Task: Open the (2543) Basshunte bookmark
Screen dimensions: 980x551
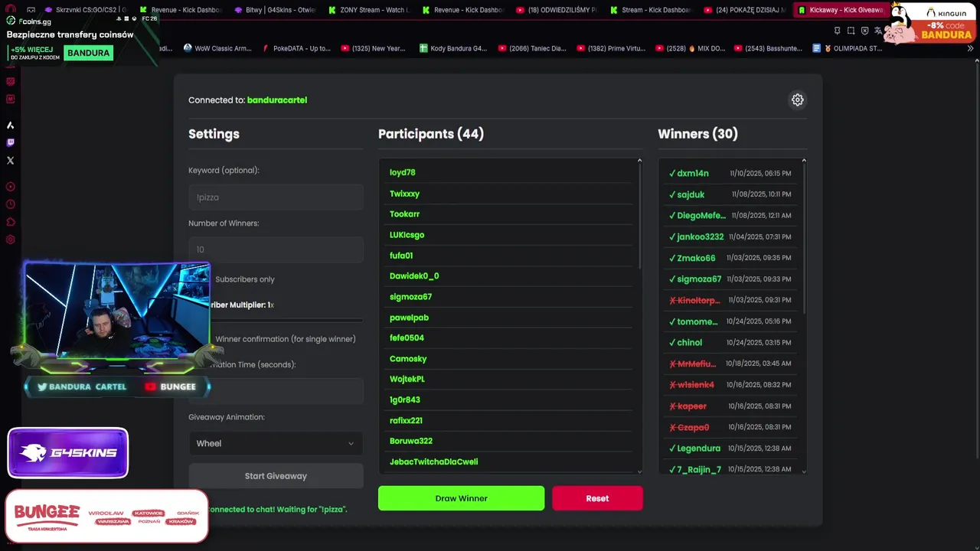Action: (x=768, y=48)
